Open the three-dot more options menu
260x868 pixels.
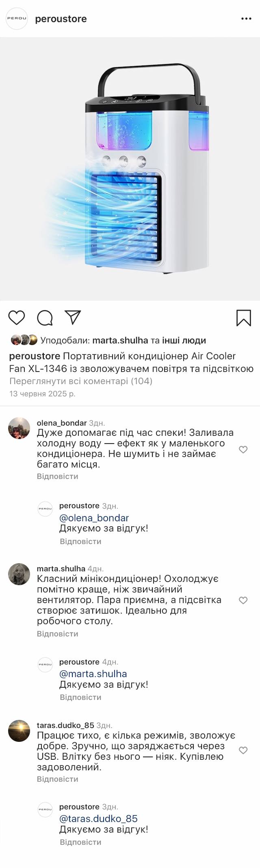coord(246,19)
